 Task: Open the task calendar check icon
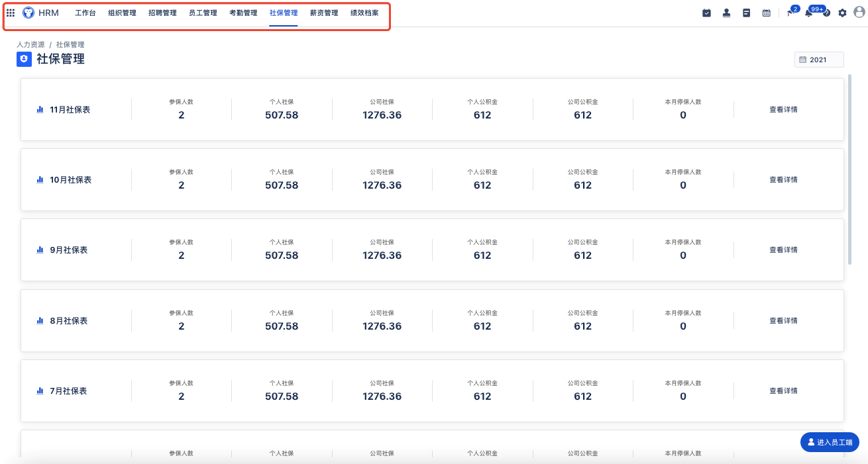click(706, 13)
